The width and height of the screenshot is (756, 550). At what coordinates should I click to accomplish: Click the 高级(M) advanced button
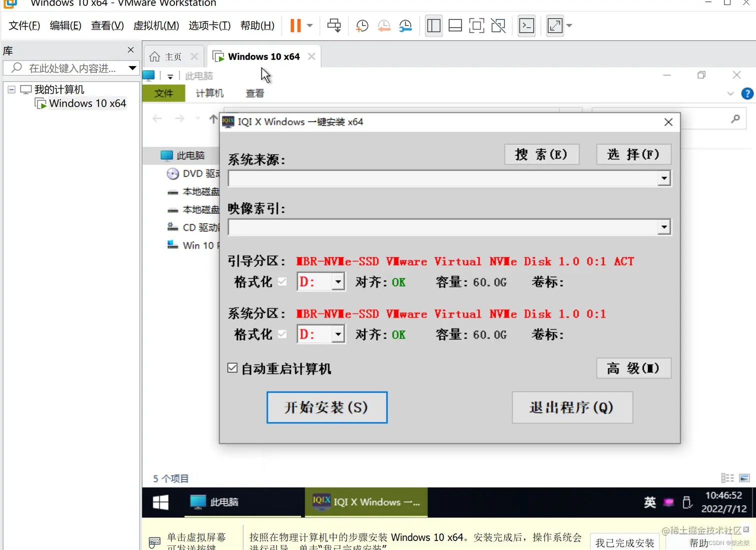(633, 368)
